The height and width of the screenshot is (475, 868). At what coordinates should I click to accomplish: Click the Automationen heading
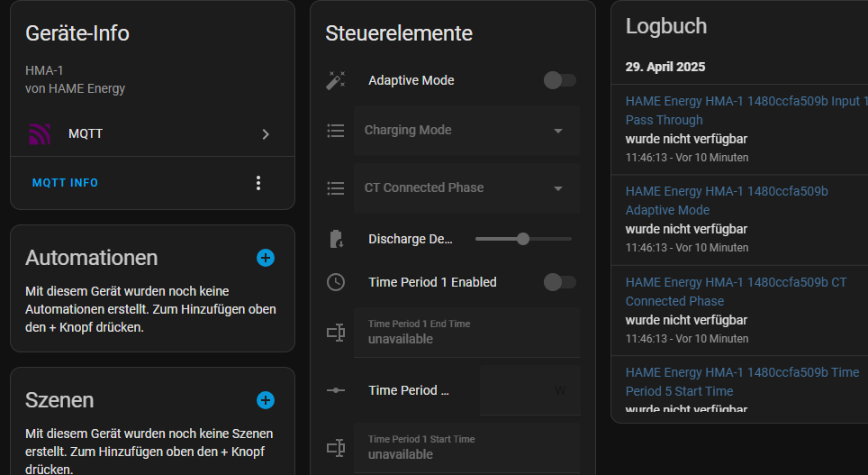[x=91, y=258]
